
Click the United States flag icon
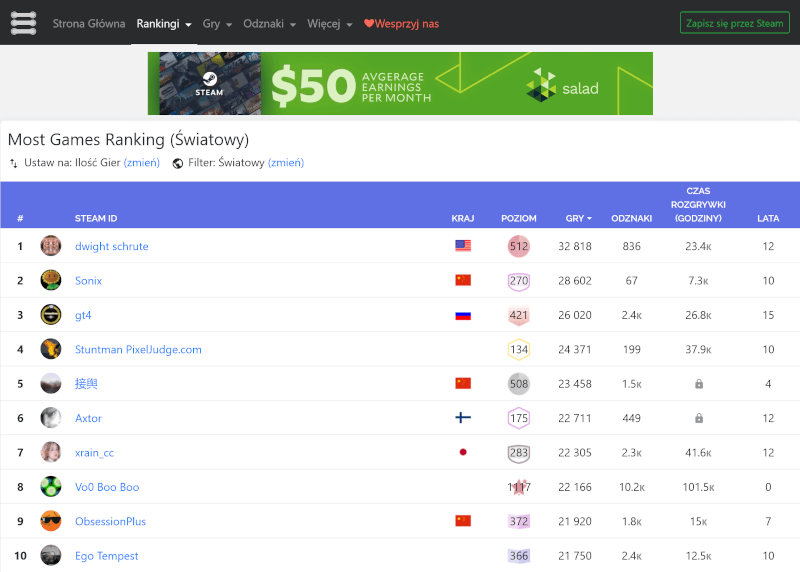(x=463, y=246)
